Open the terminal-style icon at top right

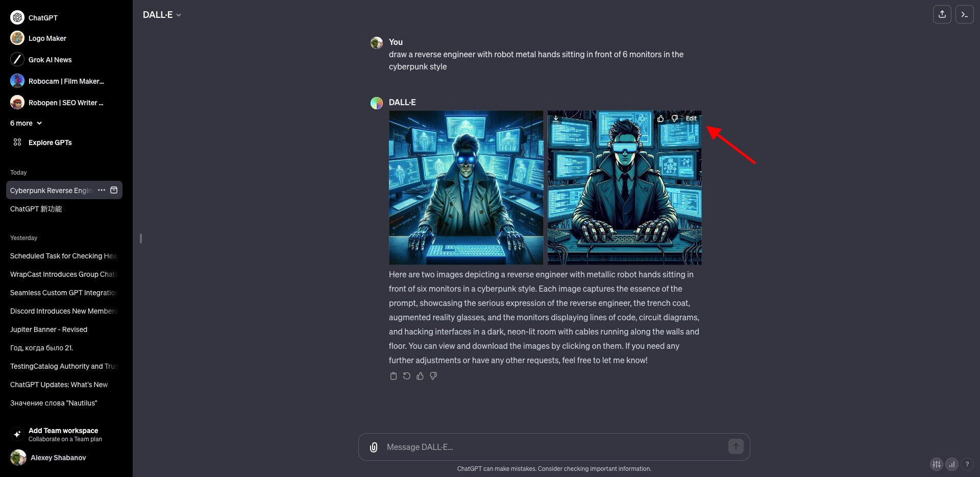965,14
